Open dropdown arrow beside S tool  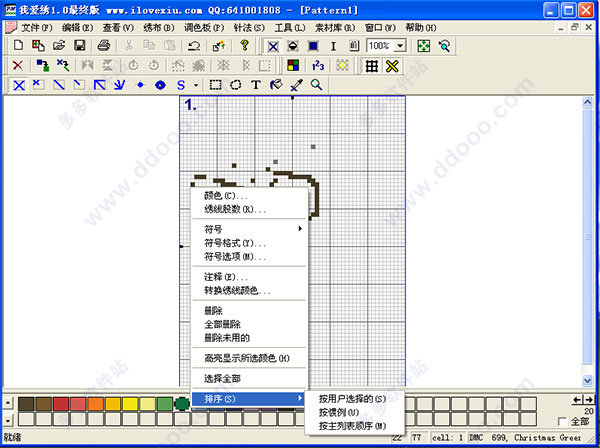[x=196, y=85]
